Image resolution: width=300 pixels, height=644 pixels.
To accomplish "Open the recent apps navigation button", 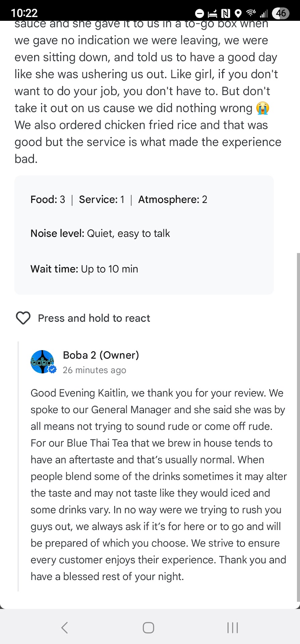I will 232,628.
